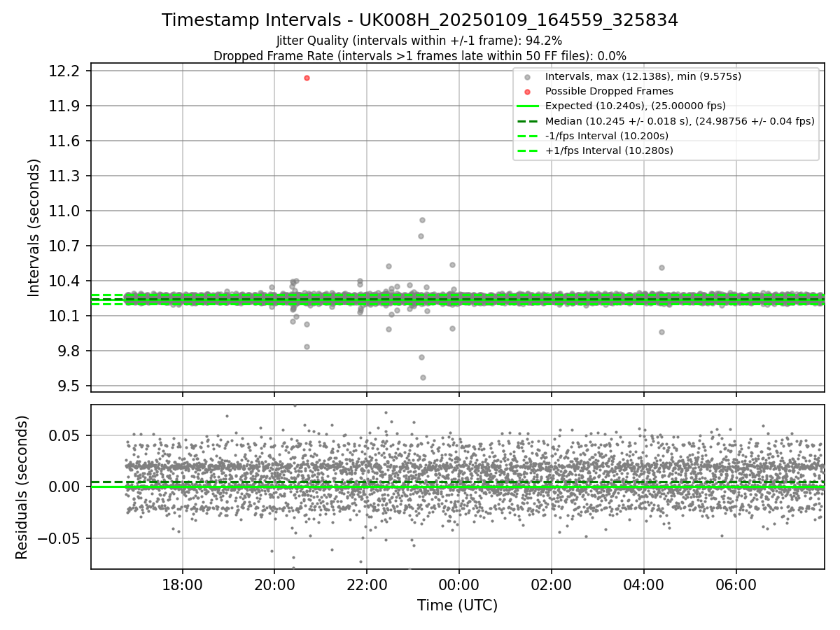Select legend entry 'Intervals, max (12.138s), min (9.575s)'
The height and width of the screenshot is (630, 840).
643,76
